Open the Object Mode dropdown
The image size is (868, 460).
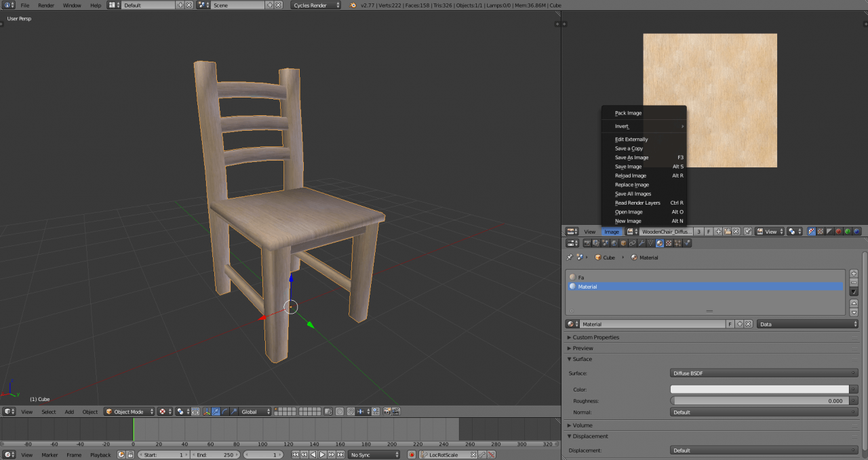coord(129,411)
